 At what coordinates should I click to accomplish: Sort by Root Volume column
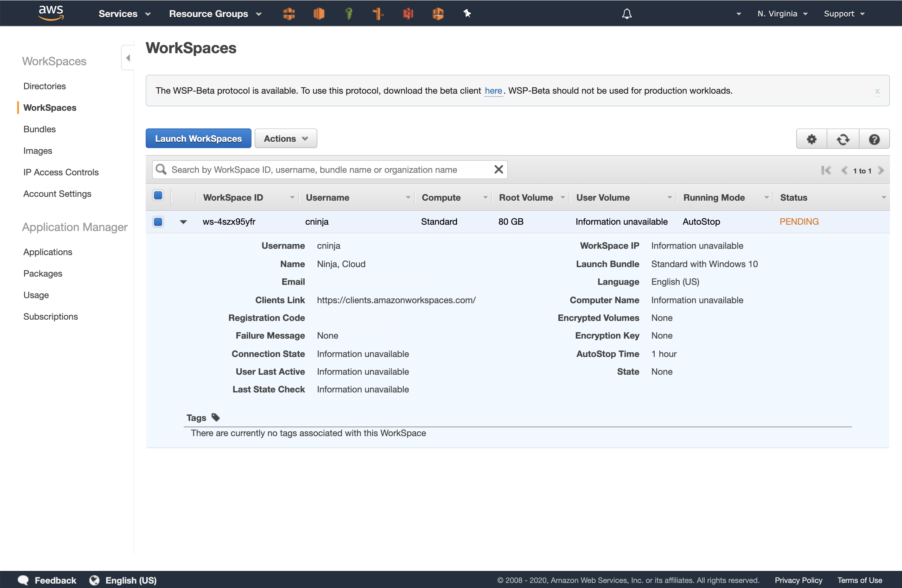(x=531, y=197)
